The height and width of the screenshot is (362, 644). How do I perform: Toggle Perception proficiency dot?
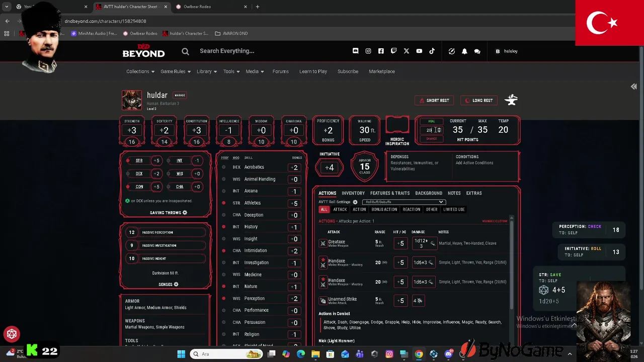click(224, 298)
